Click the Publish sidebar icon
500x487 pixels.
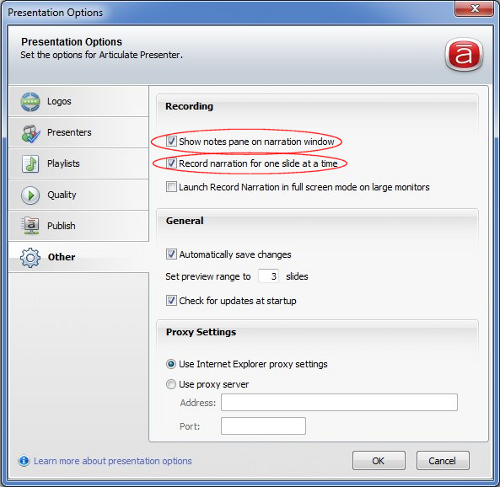point(30,226)
